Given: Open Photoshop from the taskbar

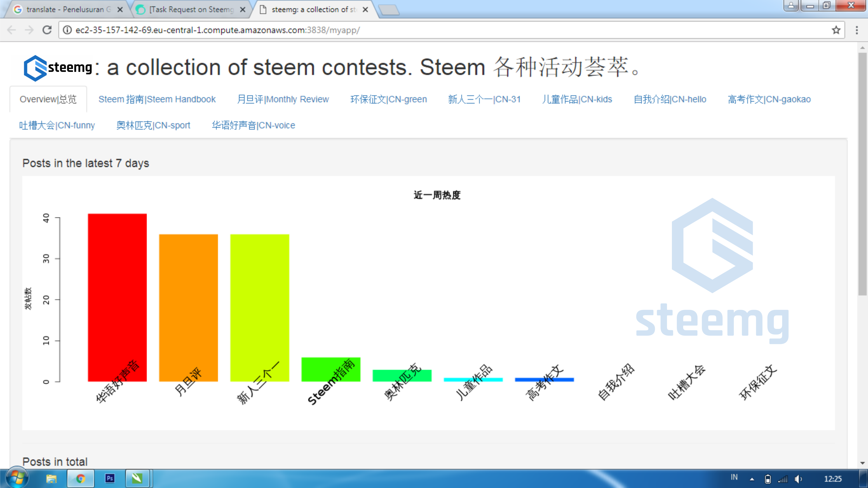Looking at the screenshot, I should coord(110,478).
